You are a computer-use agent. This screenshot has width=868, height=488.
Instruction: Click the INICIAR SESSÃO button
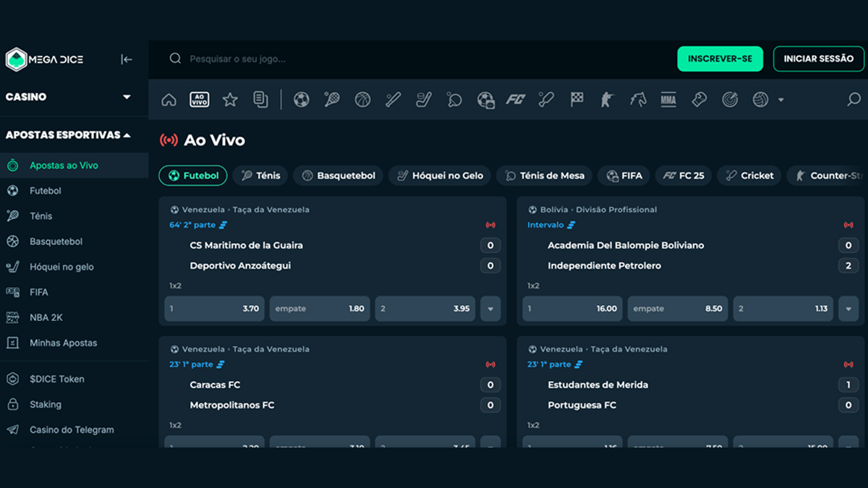pyautogui.click(x=819, y=59)
